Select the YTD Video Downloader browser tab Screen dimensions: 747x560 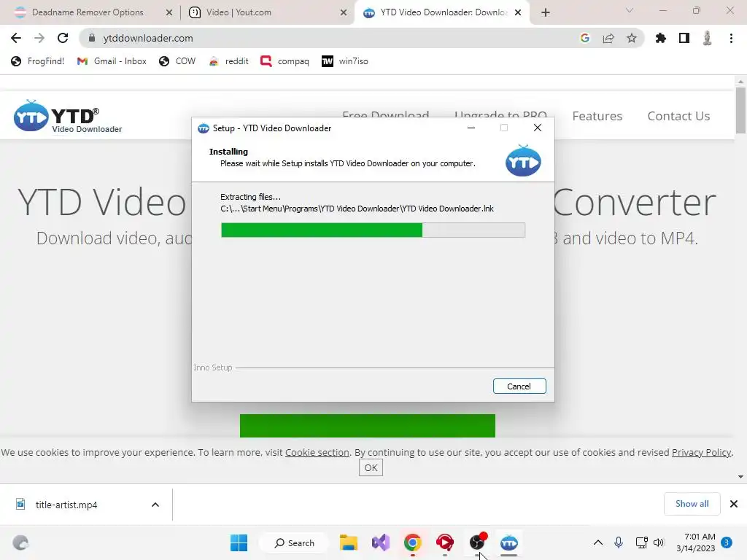443,12
